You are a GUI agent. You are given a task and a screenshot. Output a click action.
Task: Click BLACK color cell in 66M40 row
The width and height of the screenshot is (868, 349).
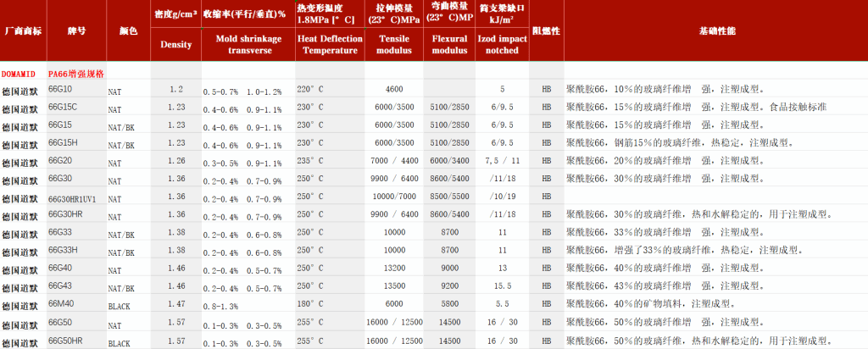119,307
